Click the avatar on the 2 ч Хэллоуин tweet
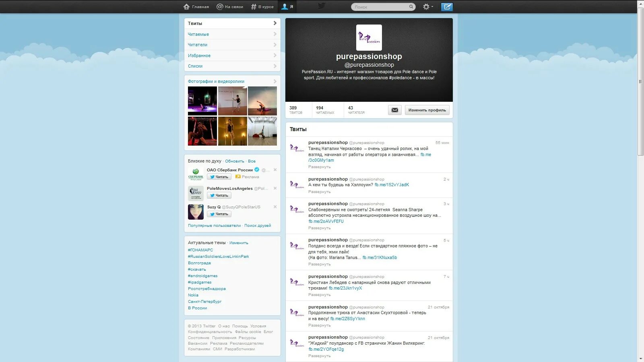The height and width of the screenshot is (362, 644). click(297, 185)
